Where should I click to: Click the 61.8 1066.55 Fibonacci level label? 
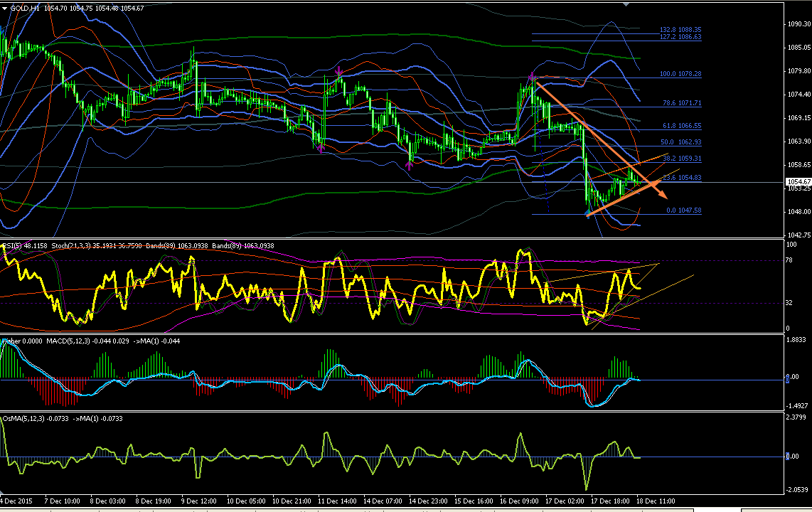coord(682,126)
